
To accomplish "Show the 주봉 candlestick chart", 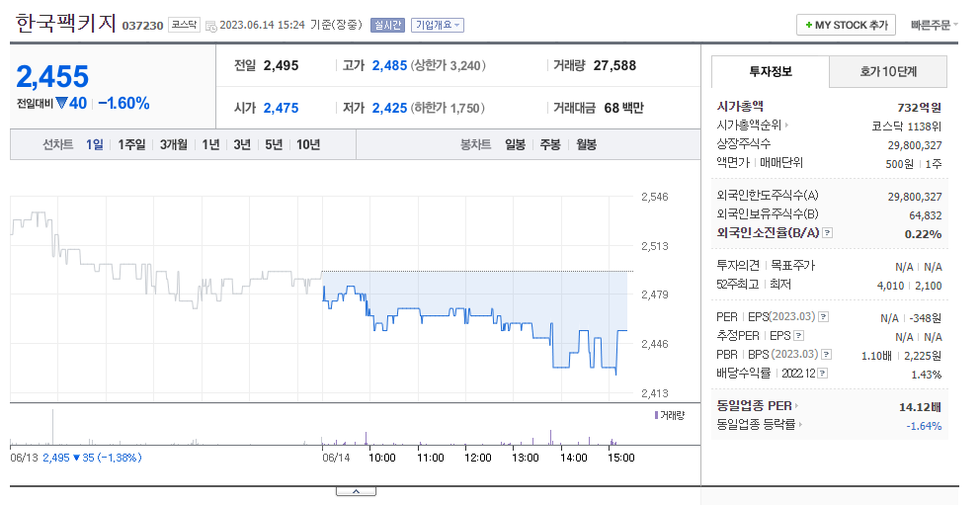I will point(550,144).
